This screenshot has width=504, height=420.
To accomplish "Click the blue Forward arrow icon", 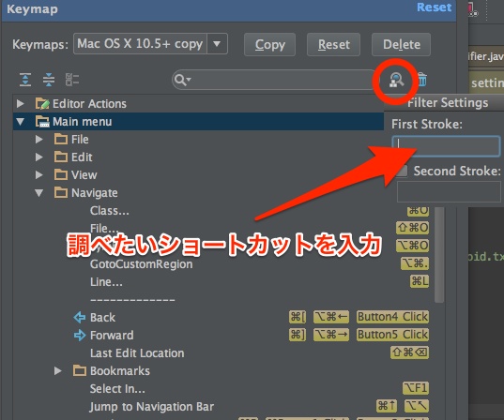I will click(x=80, y=336).
